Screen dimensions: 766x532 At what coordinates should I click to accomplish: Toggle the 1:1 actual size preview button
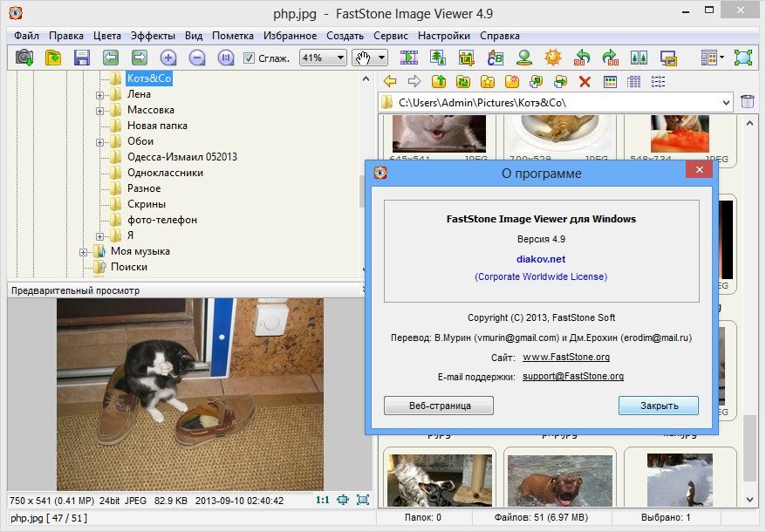[x=322, y=500]
